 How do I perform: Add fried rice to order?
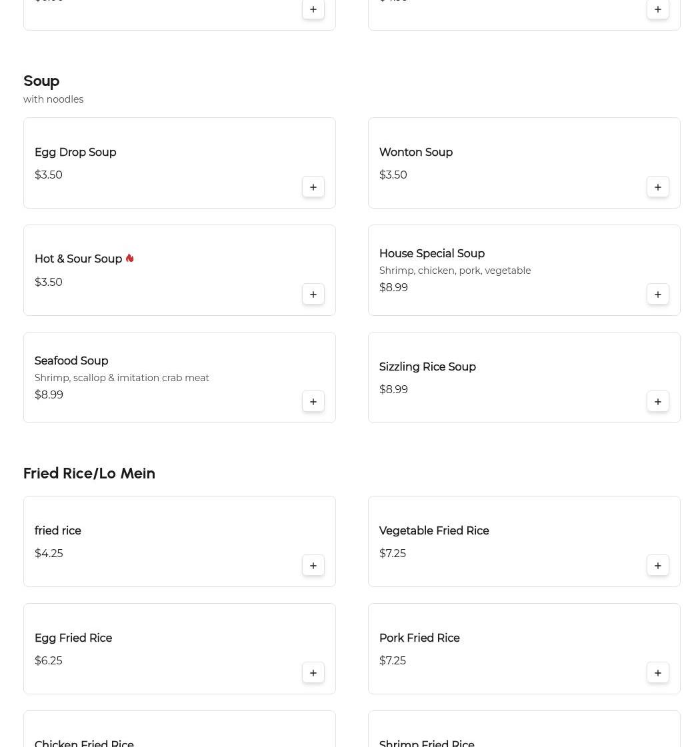point(313,566)
